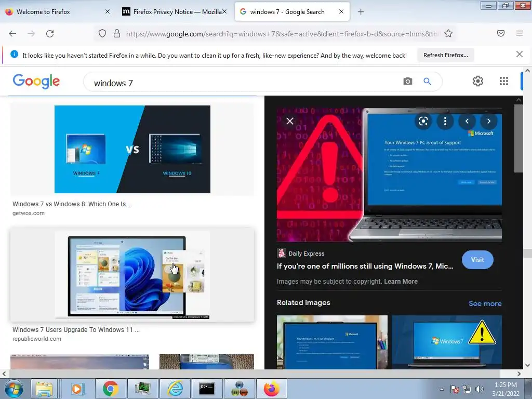The image size is (532, 399).
Task: Bookmark this page with the star
Action: point(448,33)
